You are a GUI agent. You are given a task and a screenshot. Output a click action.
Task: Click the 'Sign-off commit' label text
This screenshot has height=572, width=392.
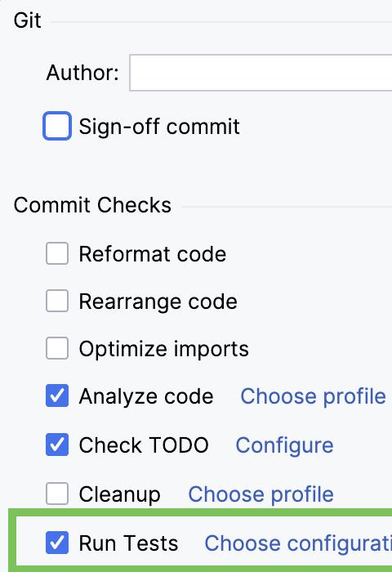click(159, 127)
